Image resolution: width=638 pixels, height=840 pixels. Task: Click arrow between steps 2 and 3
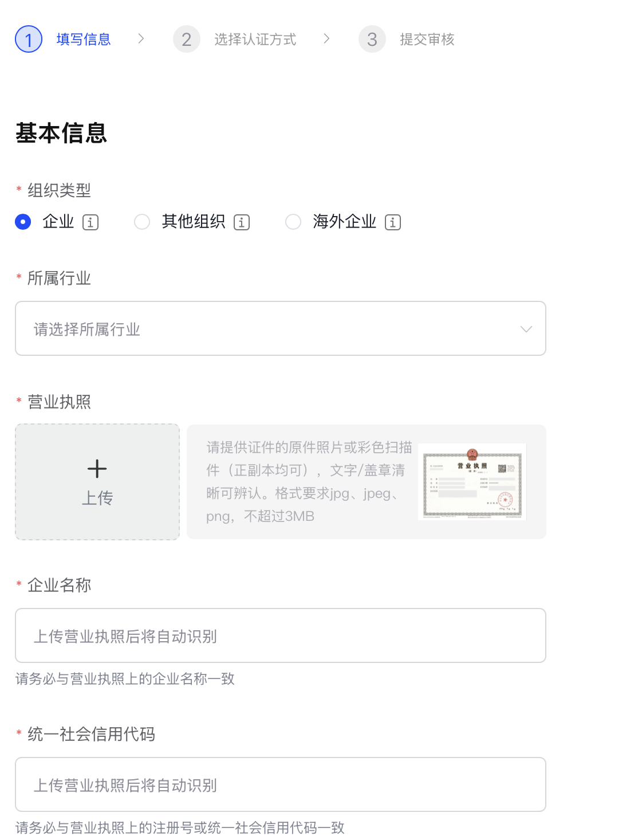(326, 38)
